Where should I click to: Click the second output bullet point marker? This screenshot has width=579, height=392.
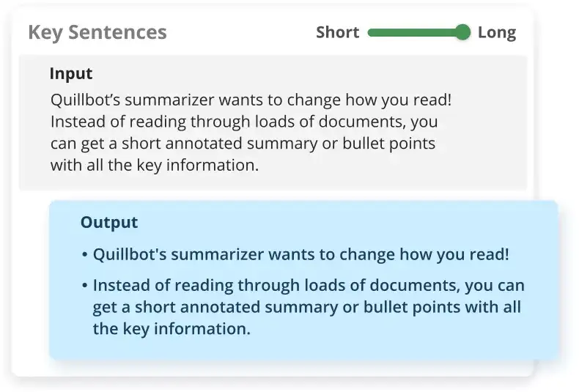point(85,286)
